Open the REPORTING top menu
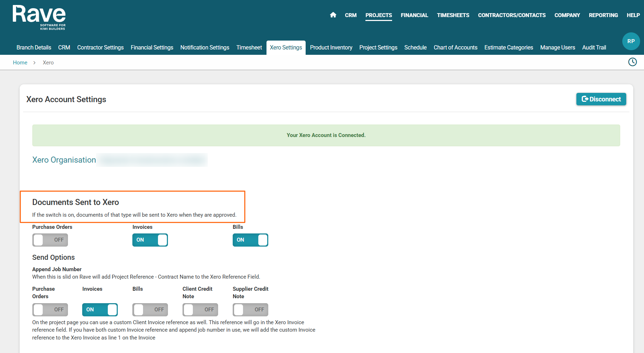Screen dimensions: 644x353 click(603, 15)
